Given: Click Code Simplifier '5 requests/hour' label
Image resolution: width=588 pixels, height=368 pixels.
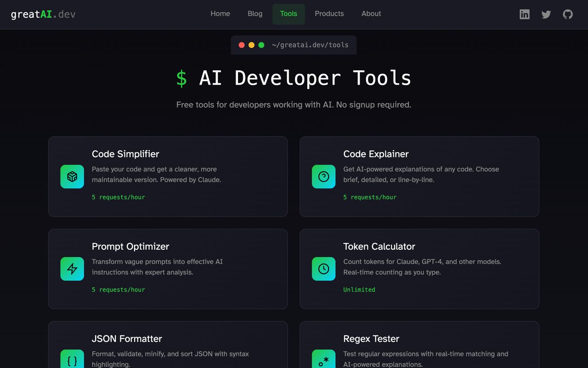Looking at the screenshot, I should [119, 197].
